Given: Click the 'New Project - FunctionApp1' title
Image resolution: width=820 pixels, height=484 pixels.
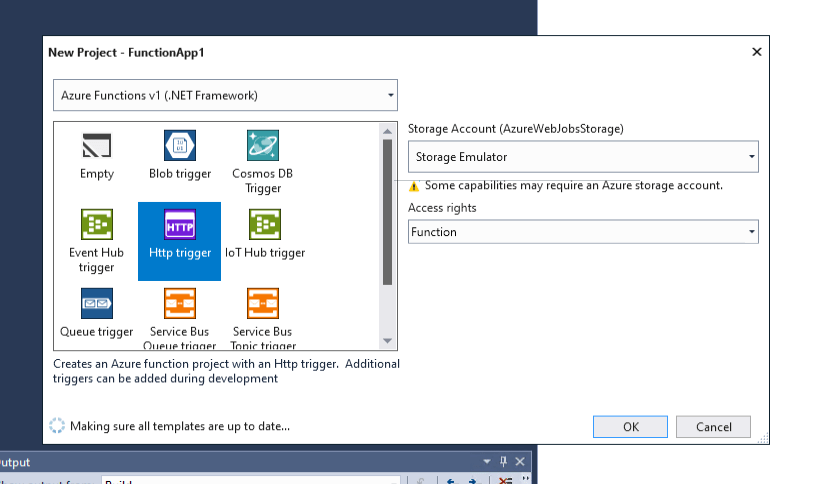Looking at the screenshot, I should pyautogui.click(x=126, y=52).
